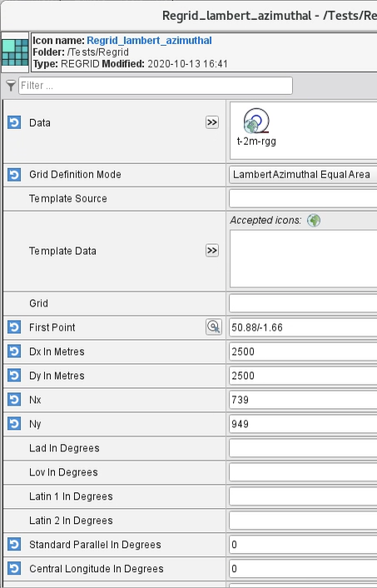Click the REGRID icon thumbnail
377x588 pixels.
(x=15, y=52)
